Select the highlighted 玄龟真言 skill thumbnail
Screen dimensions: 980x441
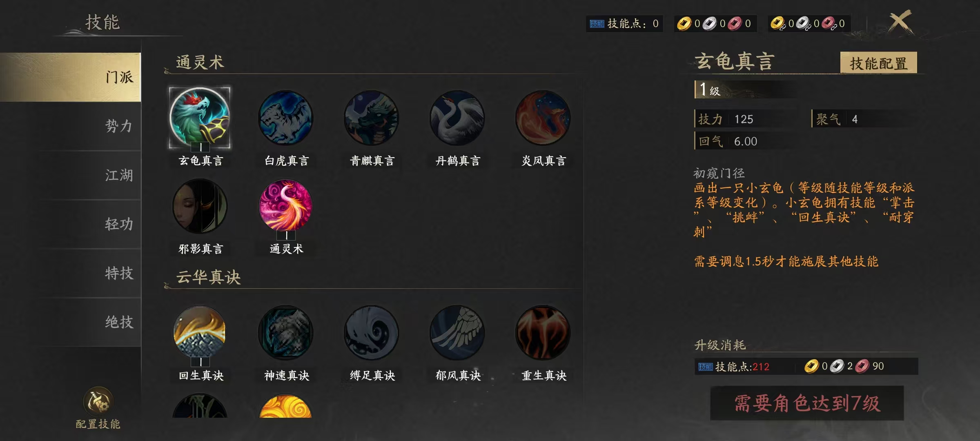(200, 118)
